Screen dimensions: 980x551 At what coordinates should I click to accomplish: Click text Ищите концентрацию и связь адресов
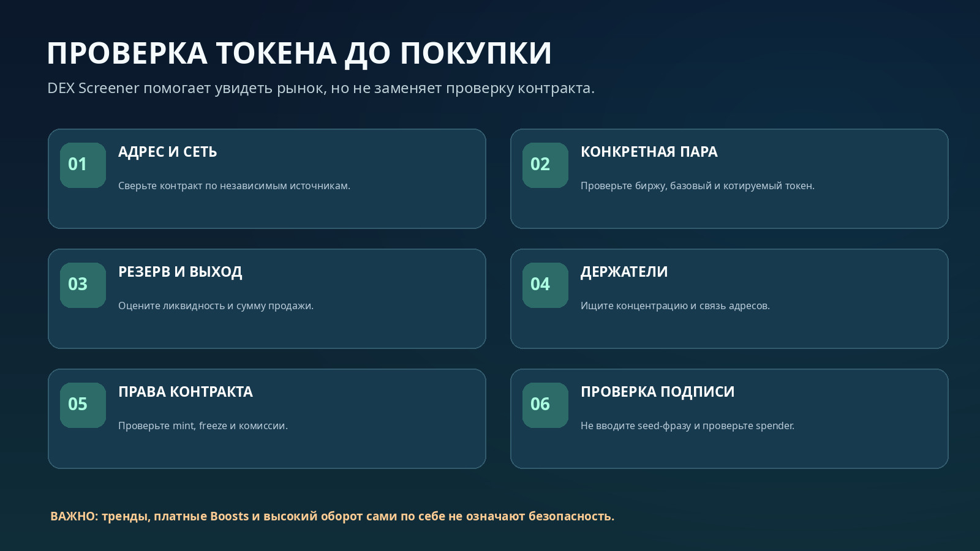pos(675,305)
